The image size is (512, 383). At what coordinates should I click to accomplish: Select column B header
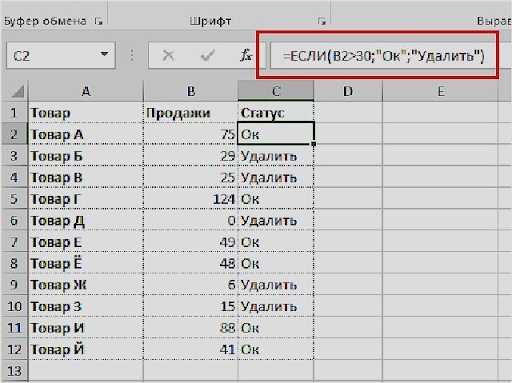point(191,91)
